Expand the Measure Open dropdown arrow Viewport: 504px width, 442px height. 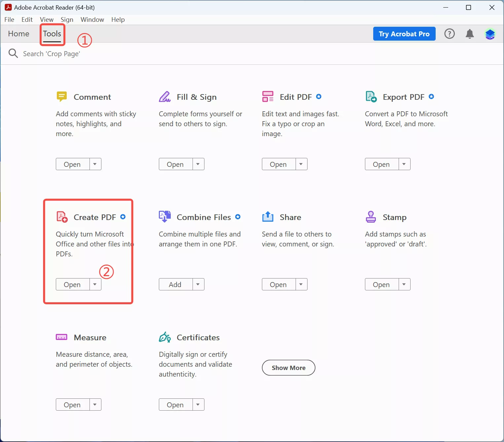click(95, 405)
